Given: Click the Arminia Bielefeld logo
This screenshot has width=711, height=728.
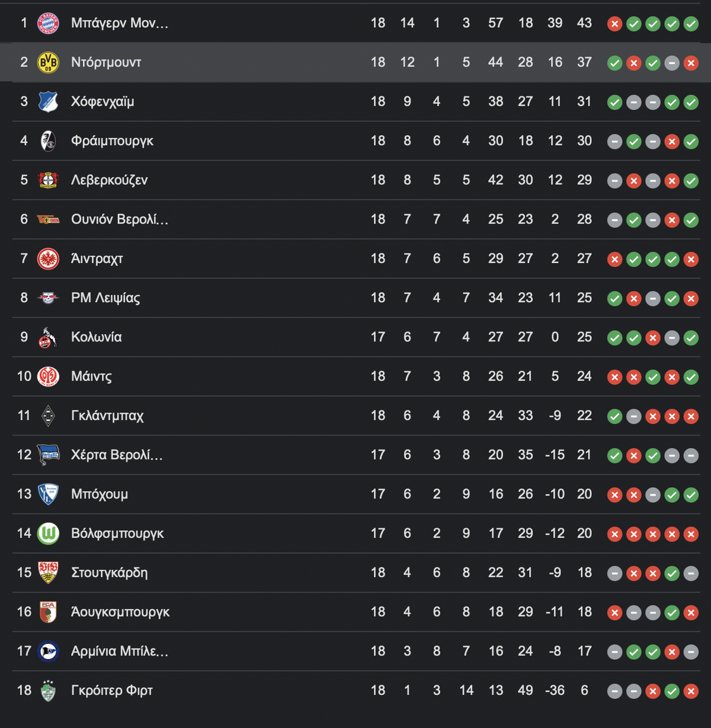Looking at the screenshot, I should point(48,652).
